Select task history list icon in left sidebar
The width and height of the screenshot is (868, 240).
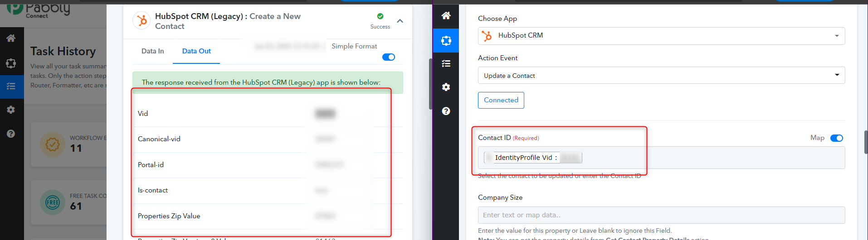(11, 86)
